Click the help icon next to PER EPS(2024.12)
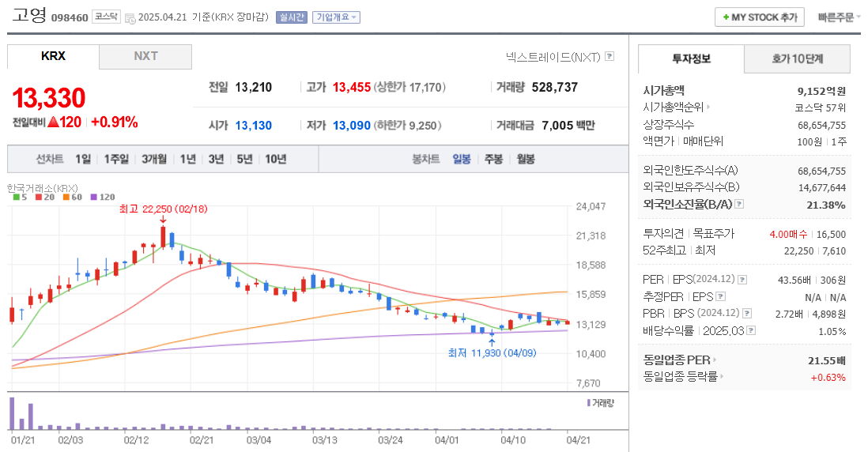The image size is (868, 452). (742, 280)
